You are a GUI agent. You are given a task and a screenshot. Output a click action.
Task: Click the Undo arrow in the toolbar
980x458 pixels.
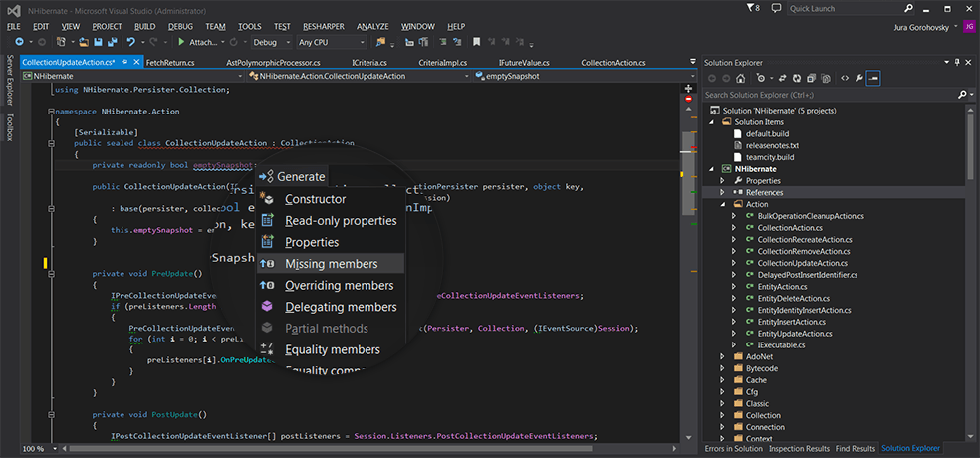click(130, 42)
